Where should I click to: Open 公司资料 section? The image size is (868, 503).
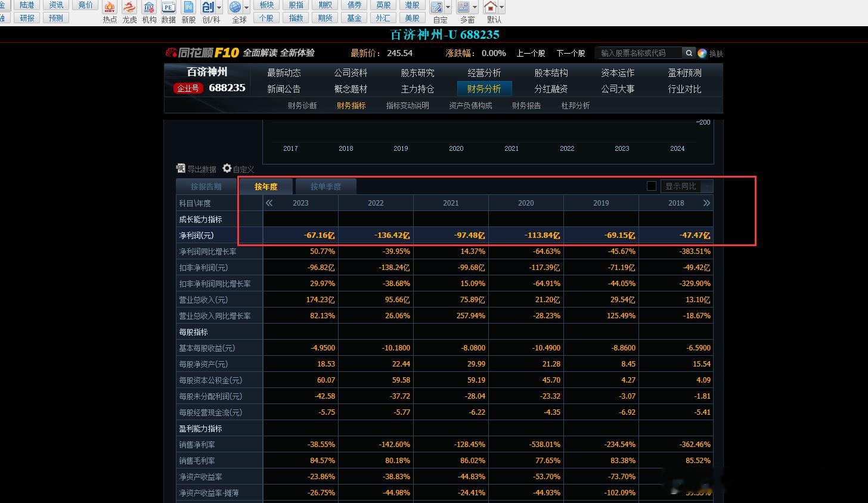(351, 73)
